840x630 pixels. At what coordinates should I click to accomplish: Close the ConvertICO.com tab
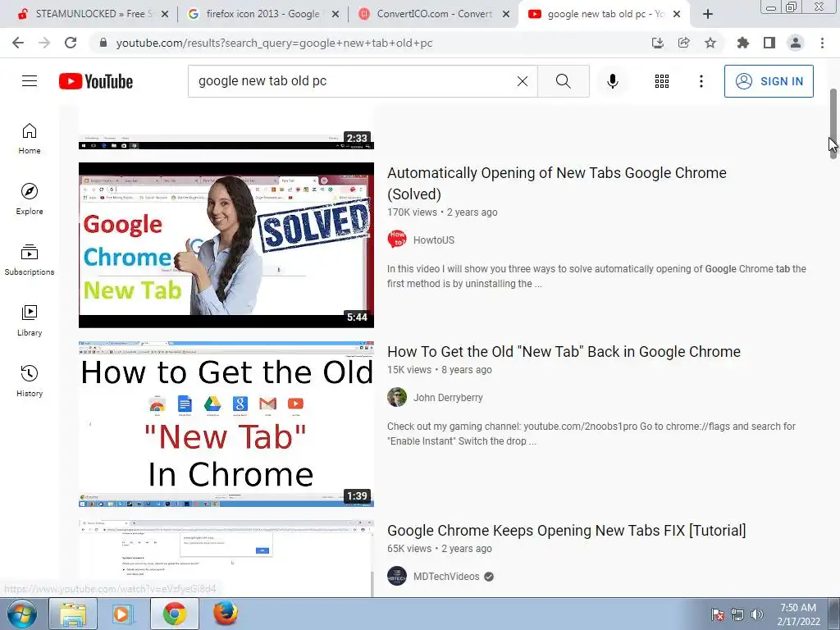[x=505, y=15]
